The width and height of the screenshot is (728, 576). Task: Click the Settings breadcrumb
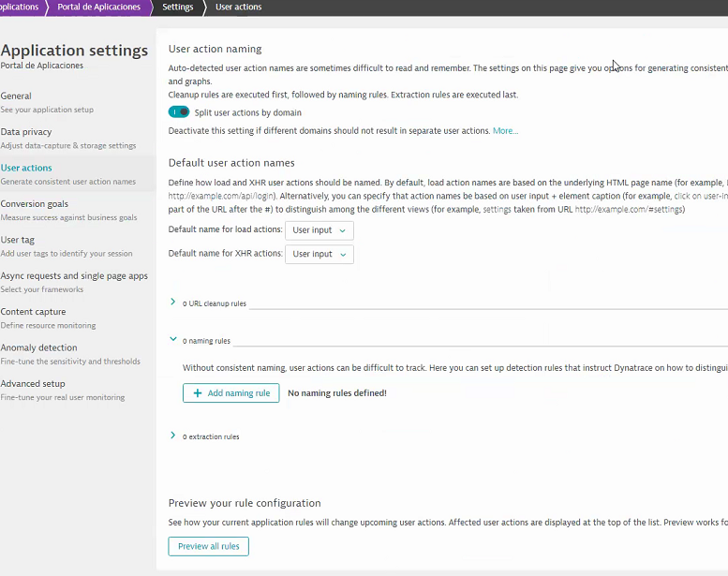point(177,7)
